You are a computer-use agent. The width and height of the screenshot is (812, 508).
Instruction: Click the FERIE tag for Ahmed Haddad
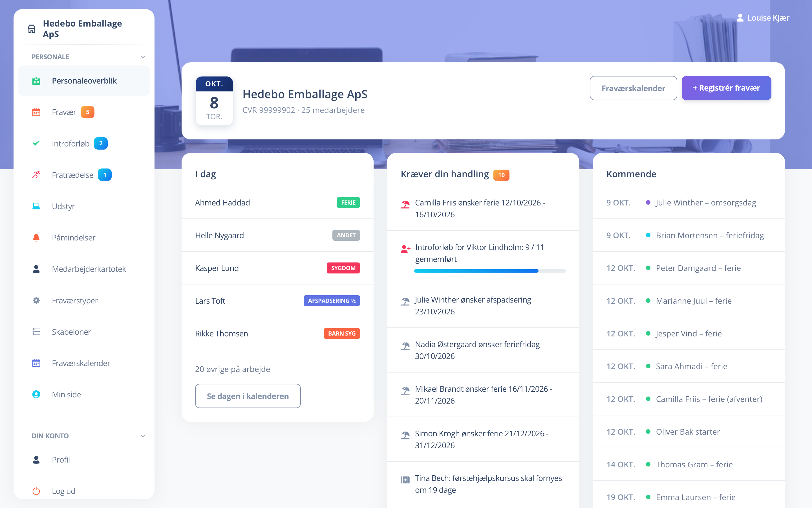coord(348,203)
